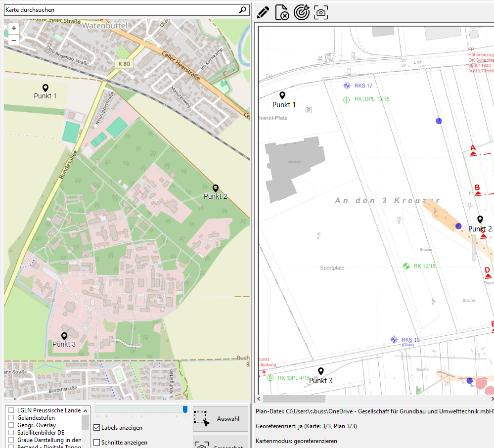This screenshot has height=448, width=494.
Task: Click the remove plan file icon
Action: (x=282, y=12)
